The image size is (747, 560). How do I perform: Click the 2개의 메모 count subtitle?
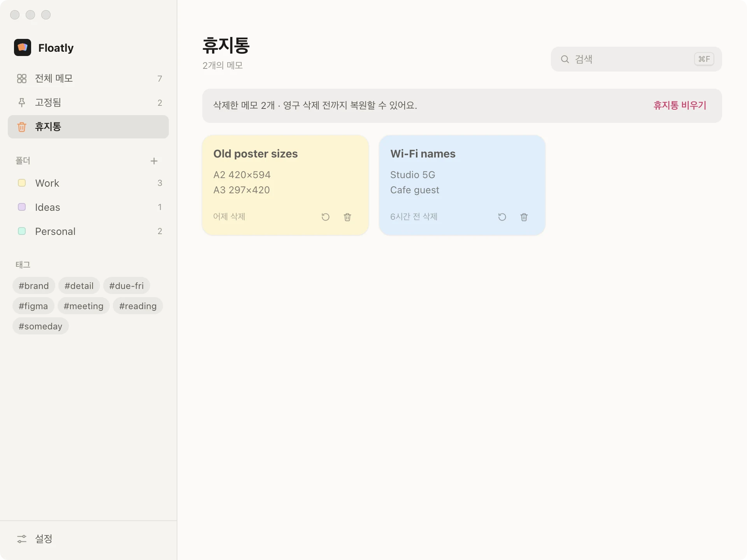pyautogui.click(x=223, y=65)
